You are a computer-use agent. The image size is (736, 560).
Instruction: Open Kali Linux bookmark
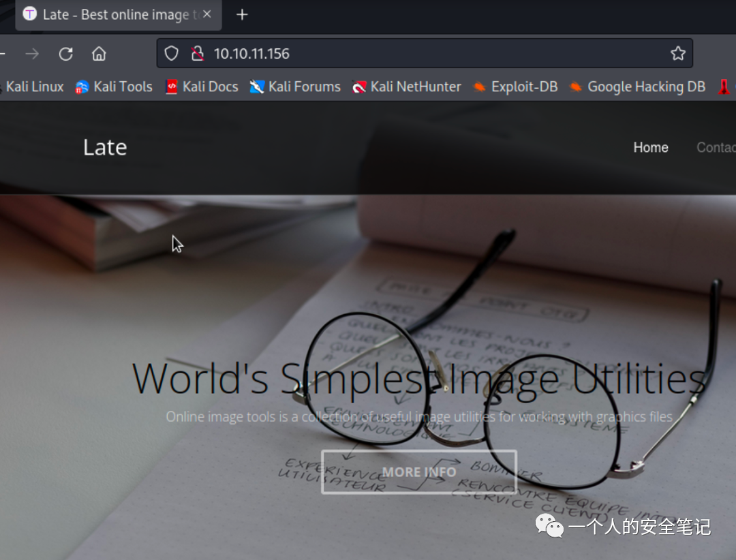click(x=33, y=87)
